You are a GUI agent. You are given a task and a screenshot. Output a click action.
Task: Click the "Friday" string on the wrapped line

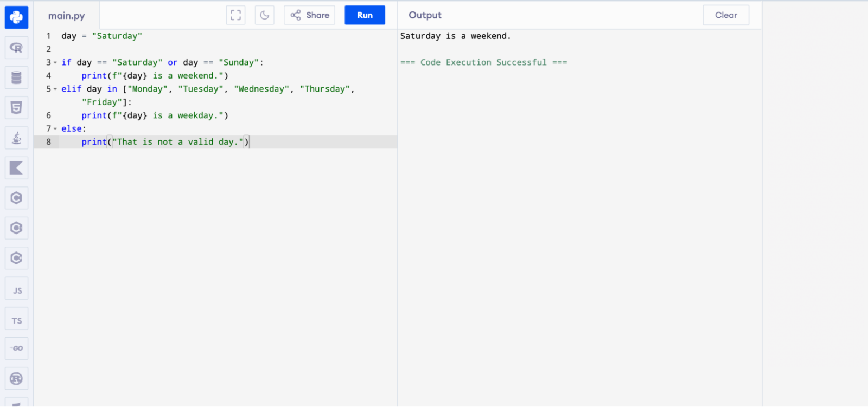[x=102, y=102]
